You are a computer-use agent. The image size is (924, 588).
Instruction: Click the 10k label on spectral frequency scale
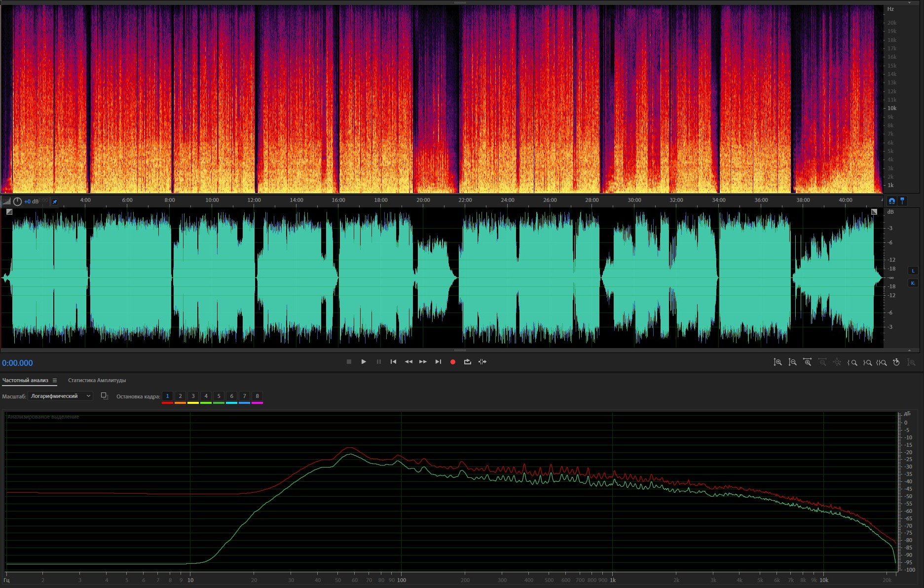click(x=892, y=108)
